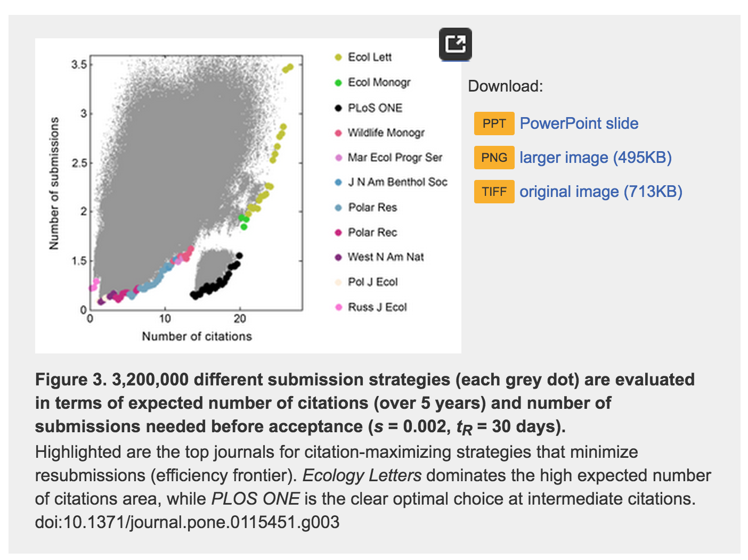Click the J N Am Benthol Soc legend label
The height and width of the screenshot is (560, 748).
(397, 182)
